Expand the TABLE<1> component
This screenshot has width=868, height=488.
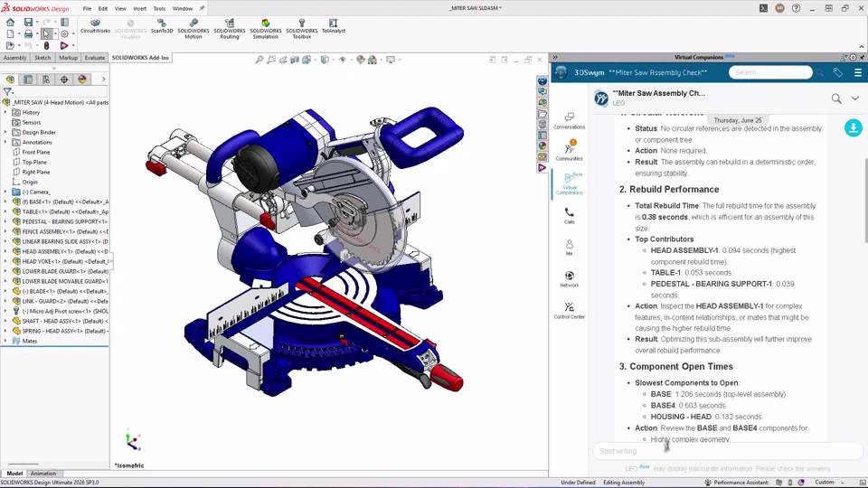click(5, 211)
